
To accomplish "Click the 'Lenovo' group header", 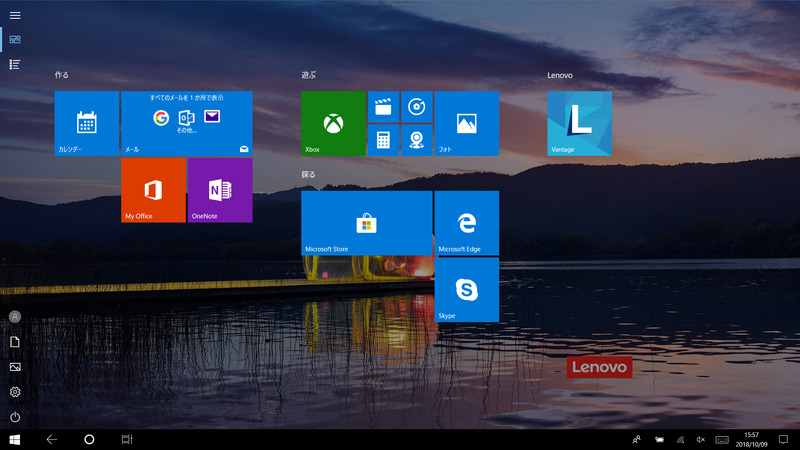I will point(560,75).
